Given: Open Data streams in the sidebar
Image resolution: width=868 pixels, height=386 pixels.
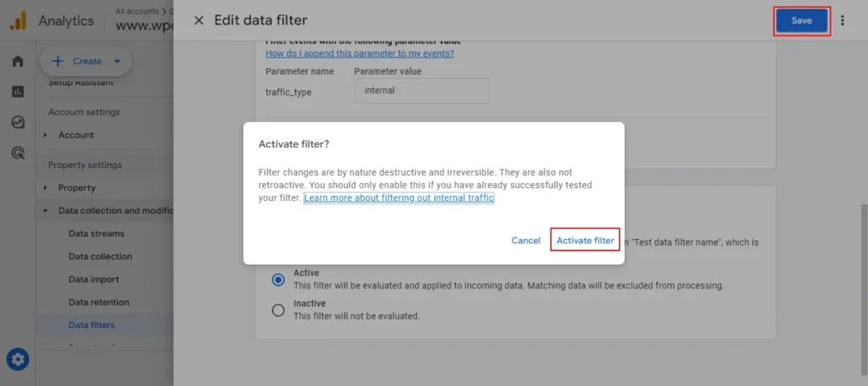Looking at the screenshot, I should point(97,233).
